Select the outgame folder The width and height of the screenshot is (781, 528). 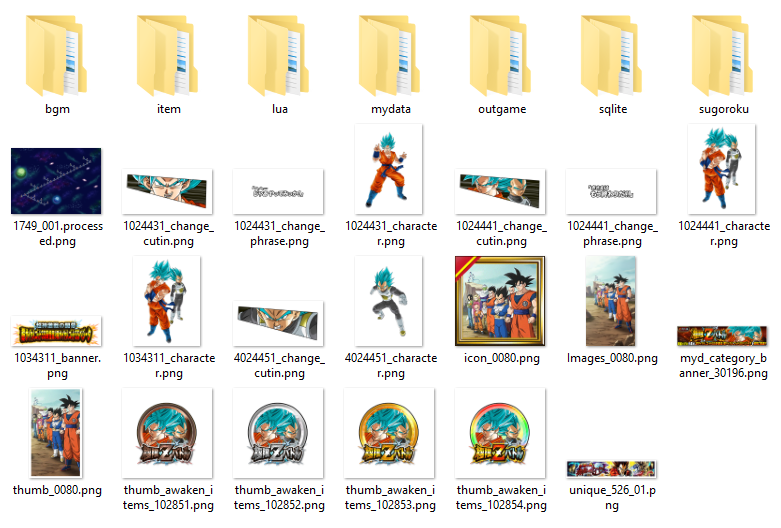[x=501, y=55]
